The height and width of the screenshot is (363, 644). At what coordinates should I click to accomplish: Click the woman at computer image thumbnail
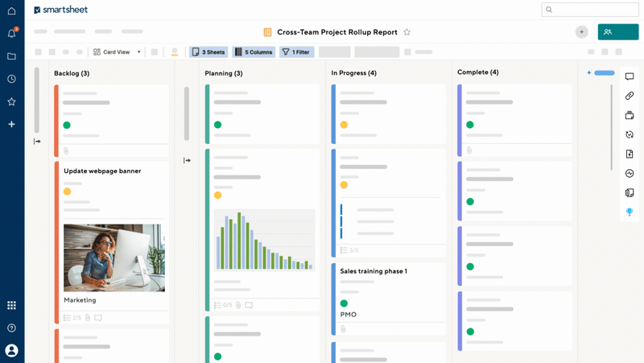point(114,258)
